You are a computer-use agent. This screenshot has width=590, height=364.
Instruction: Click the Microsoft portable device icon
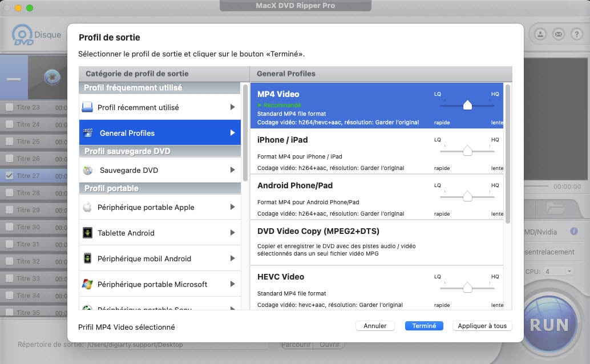pyautogui.click(x=87, y=284)
